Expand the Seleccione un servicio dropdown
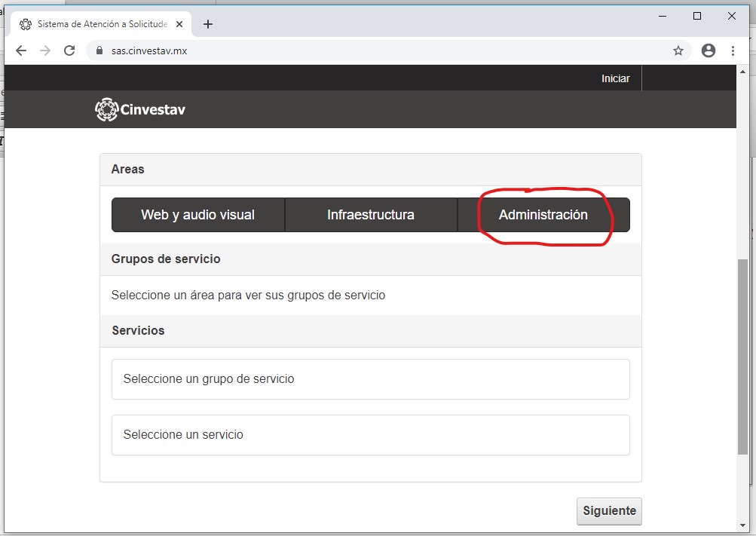Image resolution: width=756 pixels, height=536 pixels. 370,435
